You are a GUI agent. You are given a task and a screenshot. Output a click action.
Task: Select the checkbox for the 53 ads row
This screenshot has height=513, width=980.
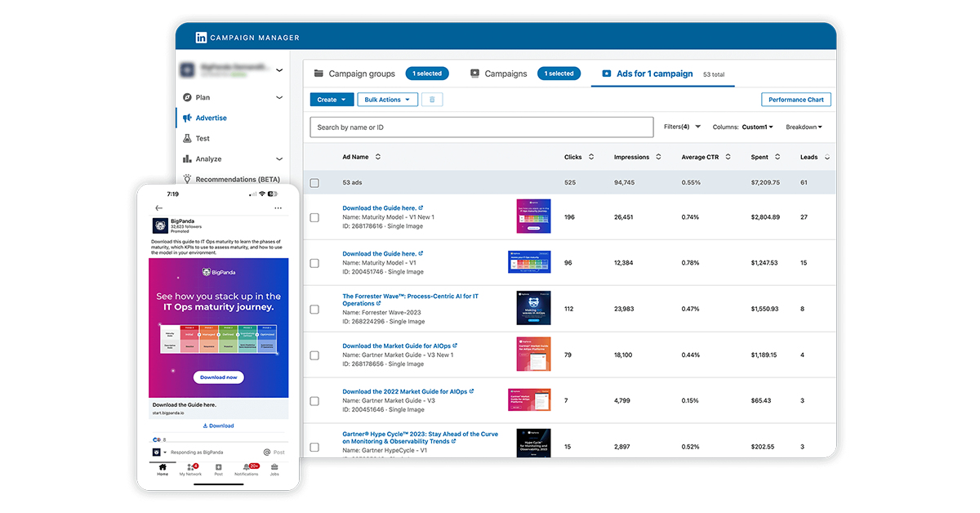[x=314, y=182]
